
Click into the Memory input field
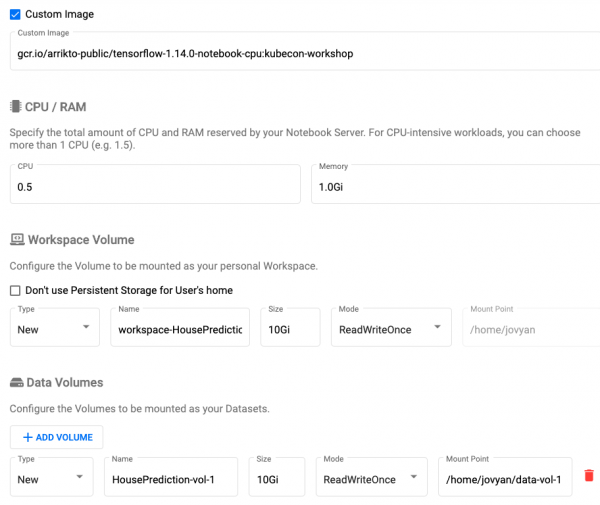pos(455,187)
